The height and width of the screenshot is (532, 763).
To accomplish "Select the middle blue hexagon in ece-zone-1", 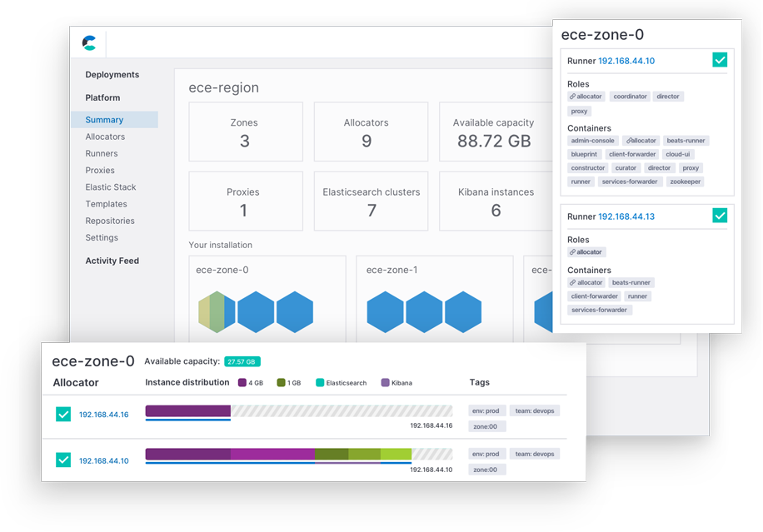I will 424,312.
